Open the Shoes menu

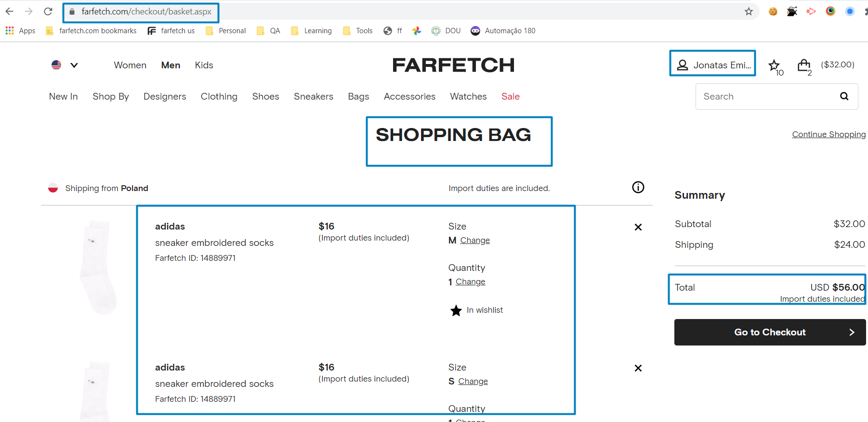pos(265,96)
